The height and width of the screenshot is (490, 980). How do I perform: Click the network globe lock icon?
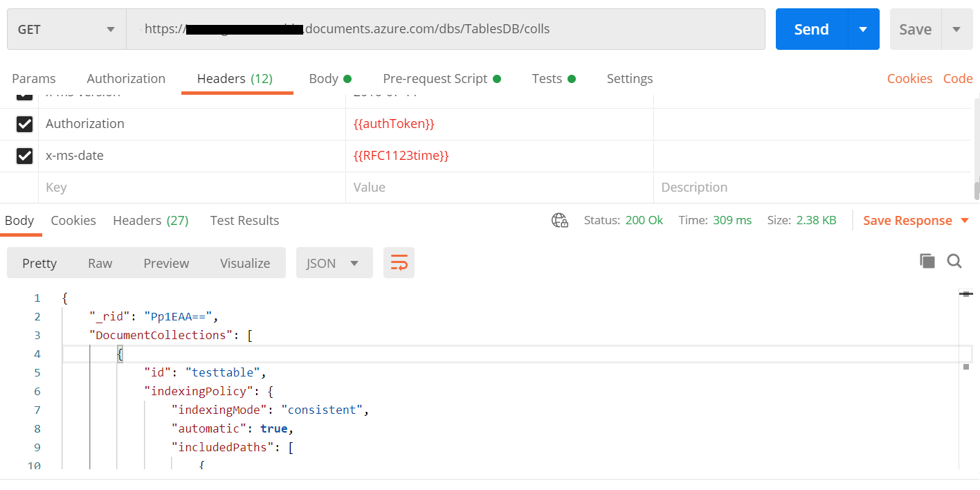click(x=560, y=220)
